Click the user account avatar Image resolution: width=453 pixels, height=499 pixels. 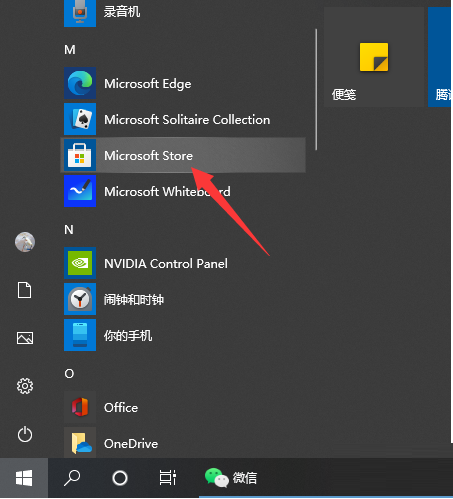tap(25, 242)
